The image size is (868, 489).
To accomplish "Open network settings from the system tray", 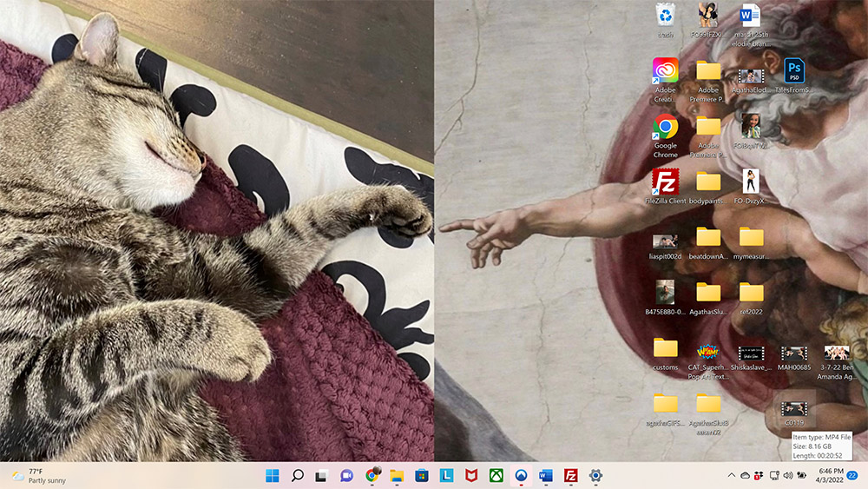I will pyautogui.click(x=774, y=475).
